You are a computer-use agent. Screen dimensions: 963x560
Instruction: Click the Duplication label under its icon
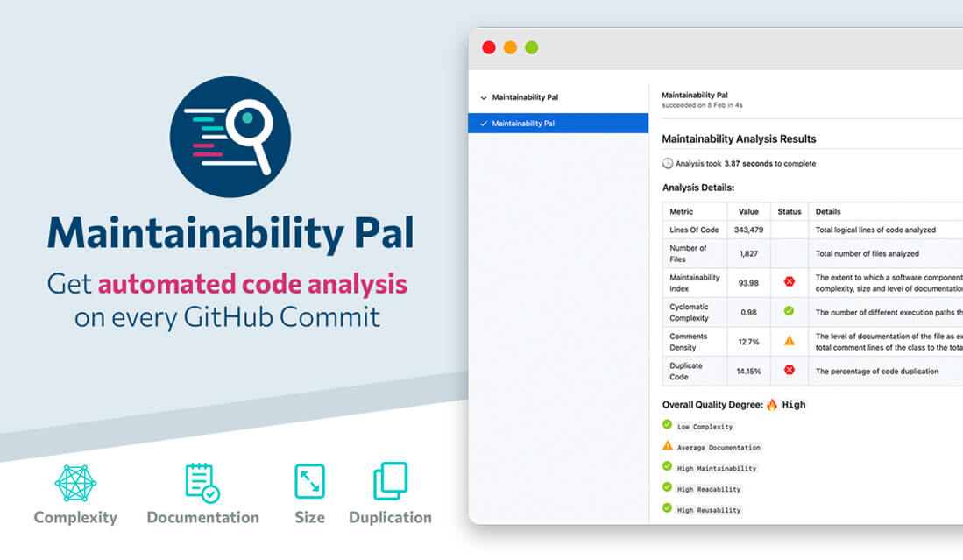coord(391,518)
